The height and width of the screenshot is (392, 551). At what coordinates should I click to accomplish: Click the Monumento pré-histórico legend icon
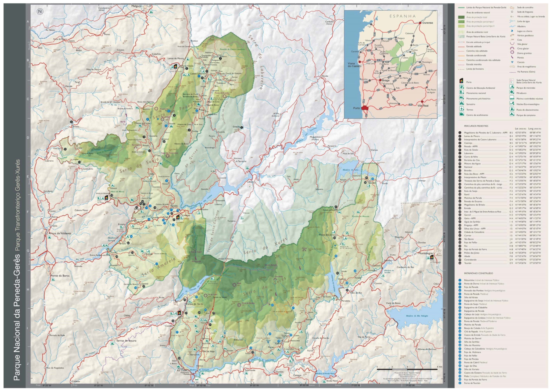(x=461, y=98)
